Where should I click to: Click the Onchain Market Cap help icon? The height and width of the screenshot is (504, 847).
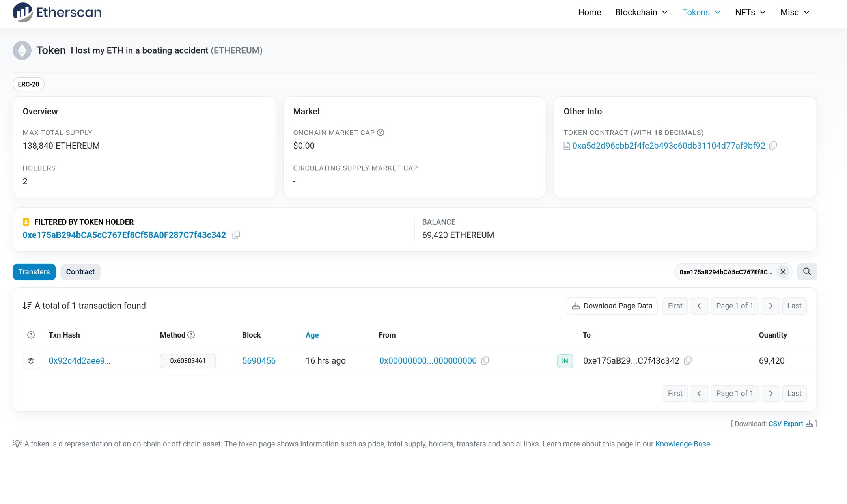pyautogui.click(x=381, y=133)
